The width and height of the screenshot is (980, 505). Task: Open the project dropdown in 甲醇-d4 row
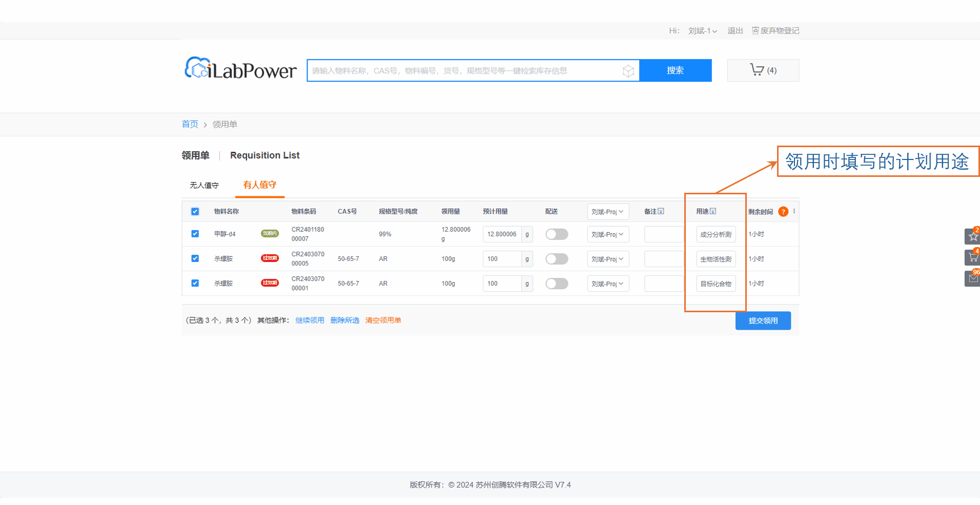click(607, 234)
